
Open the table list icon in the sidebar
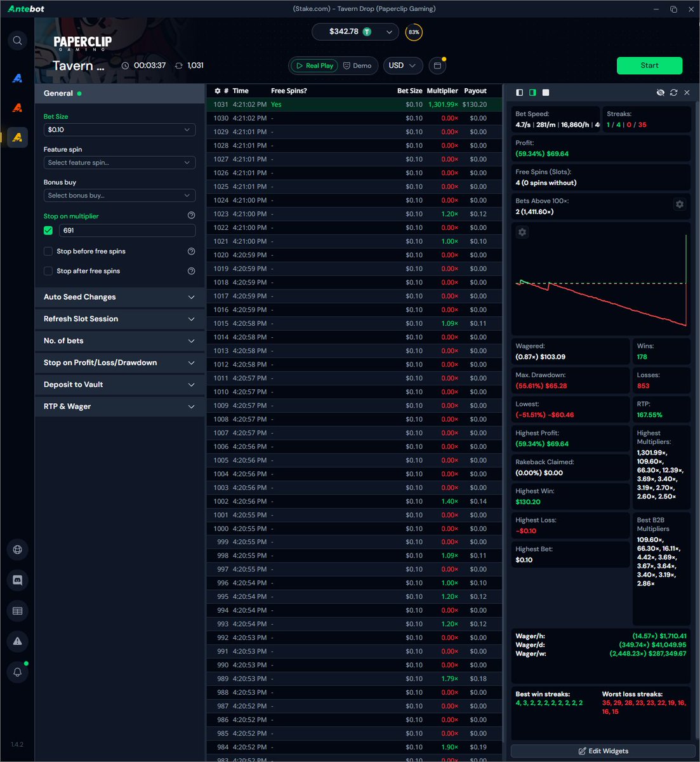17,611
